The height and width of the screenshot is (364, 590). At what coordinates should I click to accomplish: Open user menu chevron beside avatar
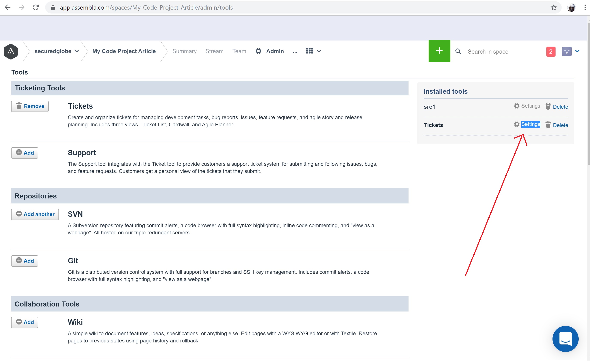click(x=577, y=51)
